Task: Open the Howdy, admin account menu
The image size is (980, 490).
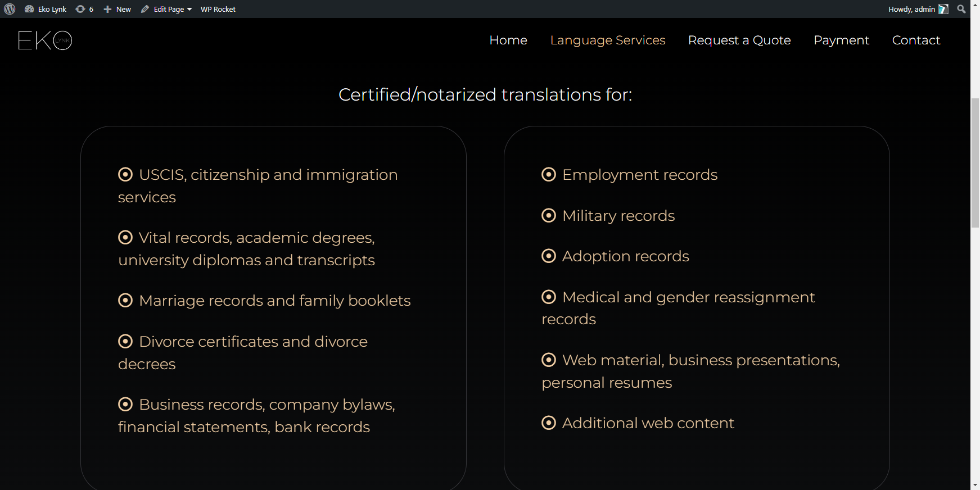Action: pyautogui.click(x=918, y=9)
